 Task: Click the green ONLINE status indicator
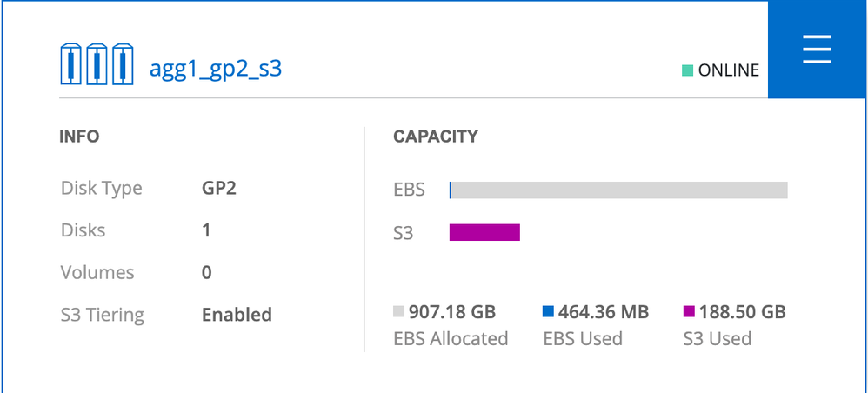[687, 70]
